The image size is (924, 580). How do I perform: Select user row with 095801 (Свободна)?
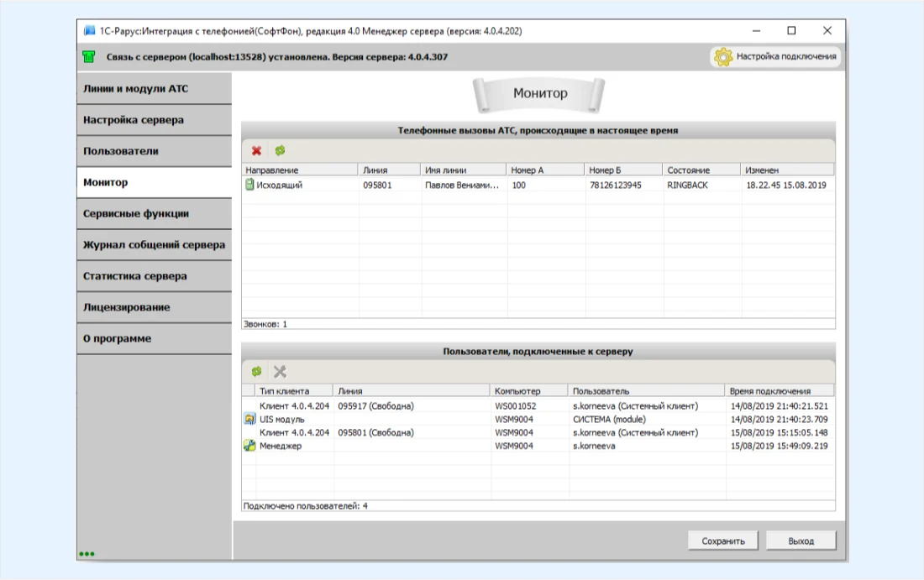(x=538, y=432)
